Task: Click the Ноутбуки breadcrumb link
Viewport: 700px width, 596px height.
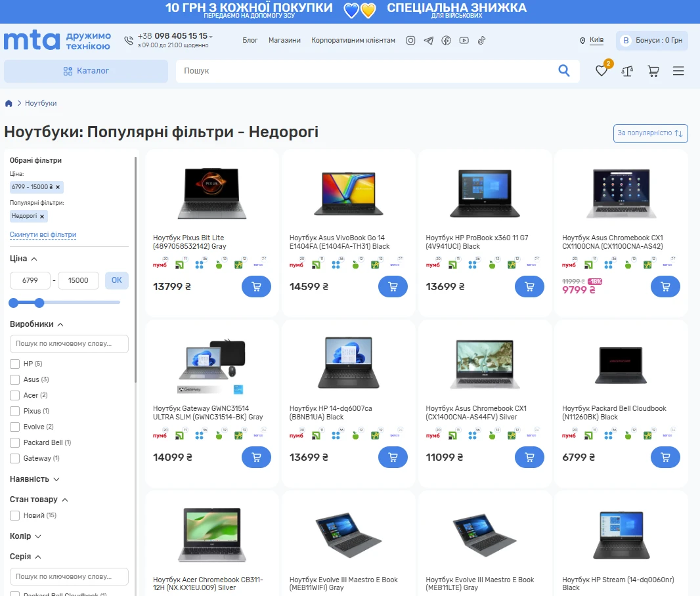Action: pos(41,104)
